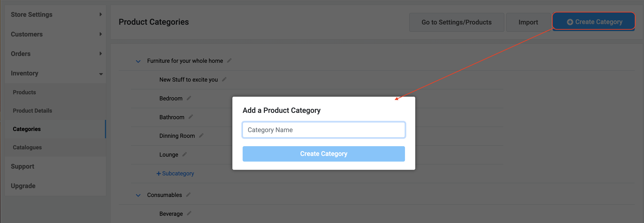Viewport: 644px width, 223px height.
Task: Expand the Customers sidebar menu
Action: click(x=55, y=34)
